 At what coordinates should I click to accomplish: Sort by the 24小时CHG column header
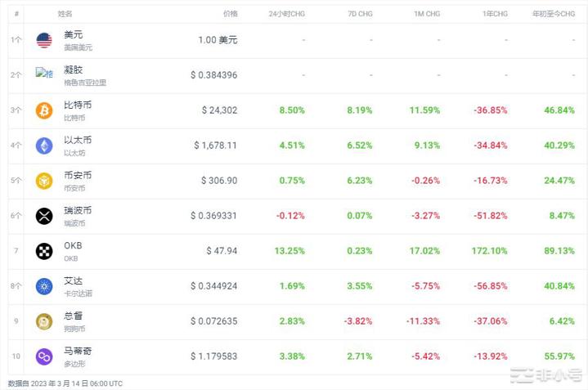click(286, 14)
